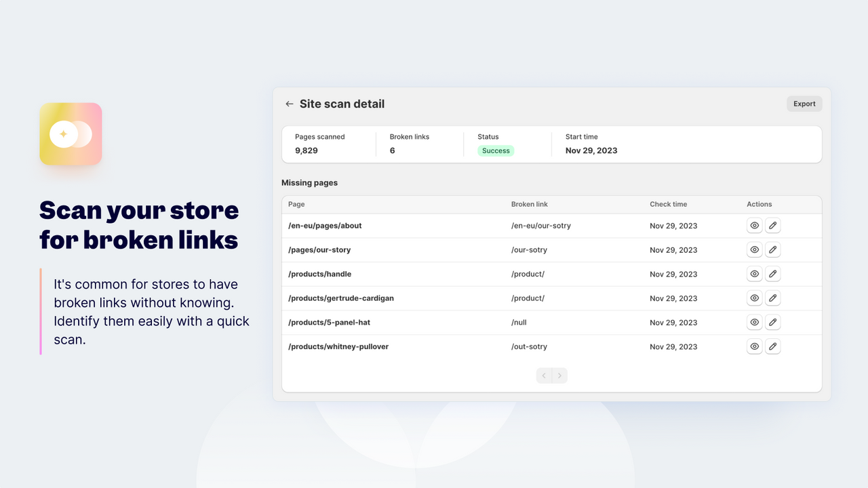Open the edit pencil for /products/5-panel-hat

coord(773,322)
